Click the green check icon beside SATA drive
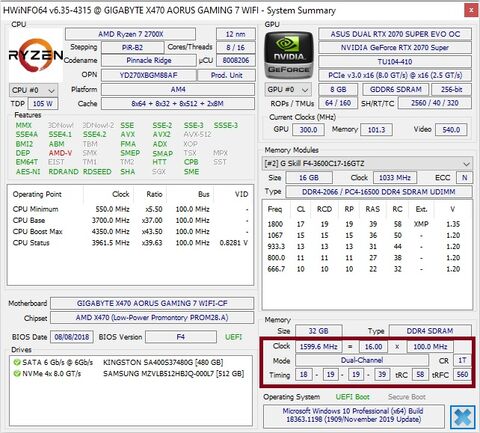 tap(17, 362)
